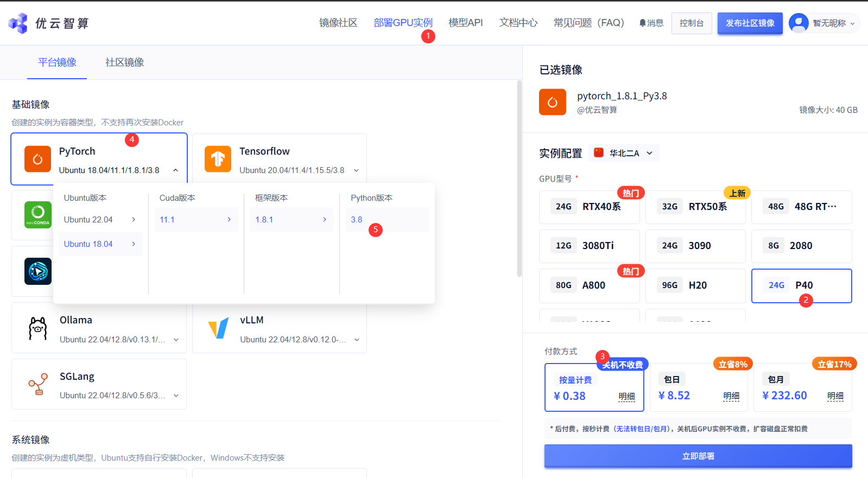868x478 pixels.
Task: Click the 上新 badge on RTX50系
Action: click(x=737, y=193)
